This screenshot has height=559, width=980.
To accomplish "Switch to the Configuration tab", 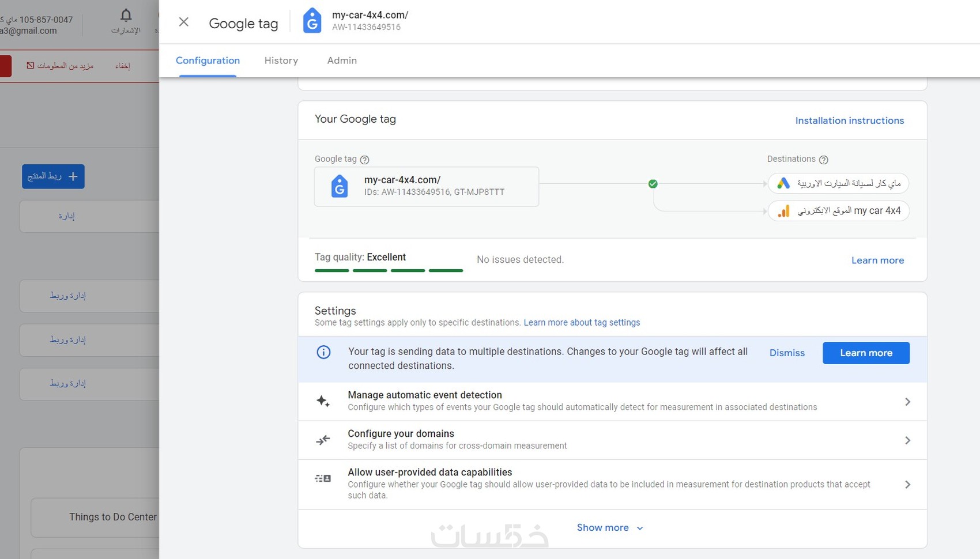I will [208, 61].
